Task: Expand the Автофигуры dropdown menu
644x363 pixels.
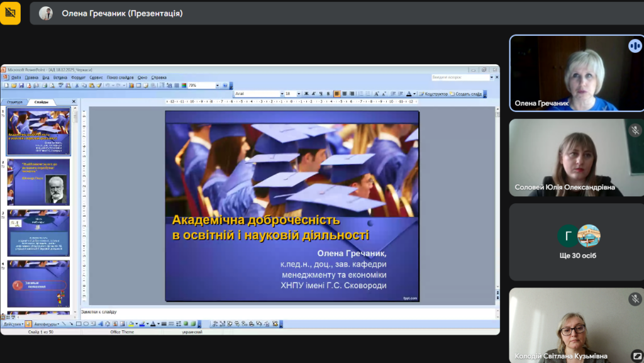Action: coord(47,324)
